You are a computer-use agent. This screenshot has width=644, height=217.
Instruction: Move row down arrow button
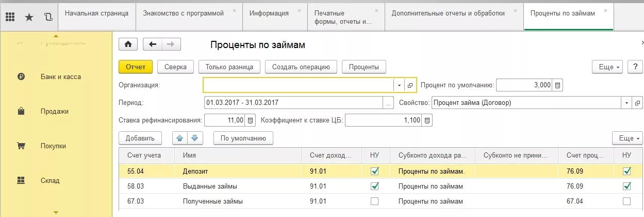[195, 138]
